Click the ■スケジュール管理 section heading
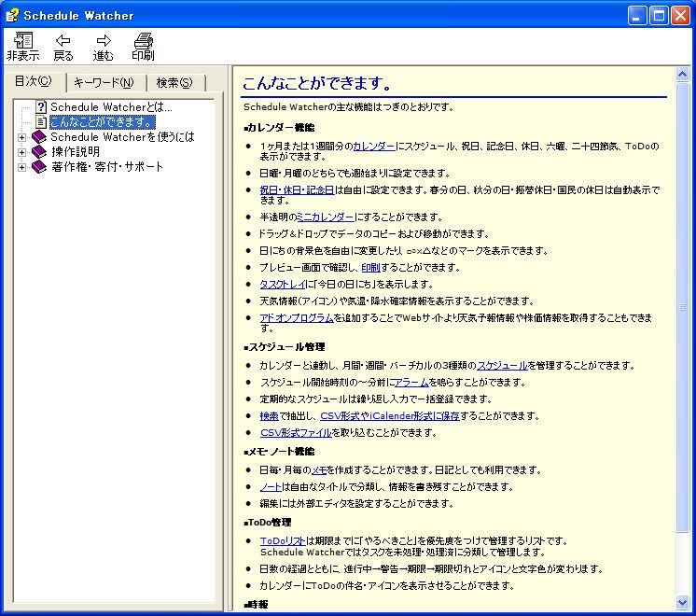This screenshot has height=616, width=696. pos(284,347)
